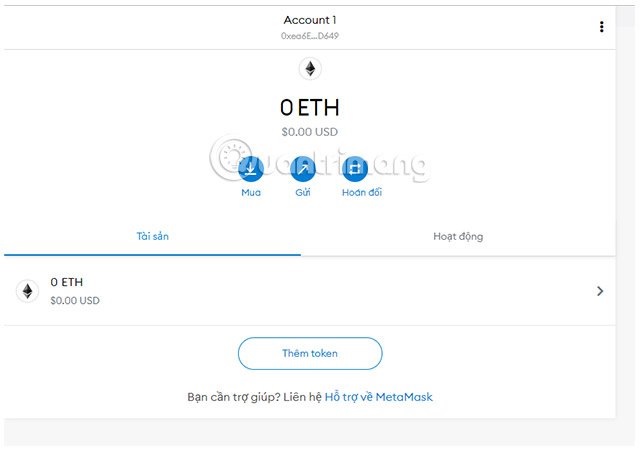The image size is (640, 450).
Task: Open the three-dot account options menu
Action: coord(601,27)
